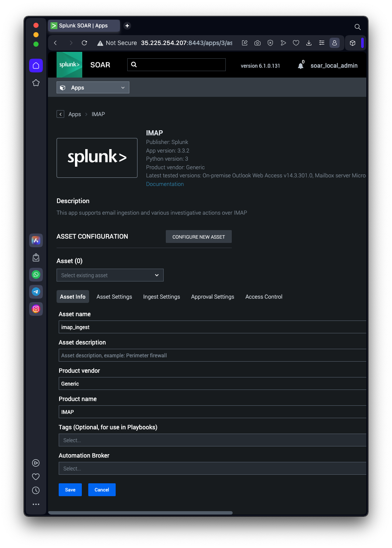Switch to the Ingest Settings tab
This screenshot has width=392, height=548.
(x=162, y=296)
